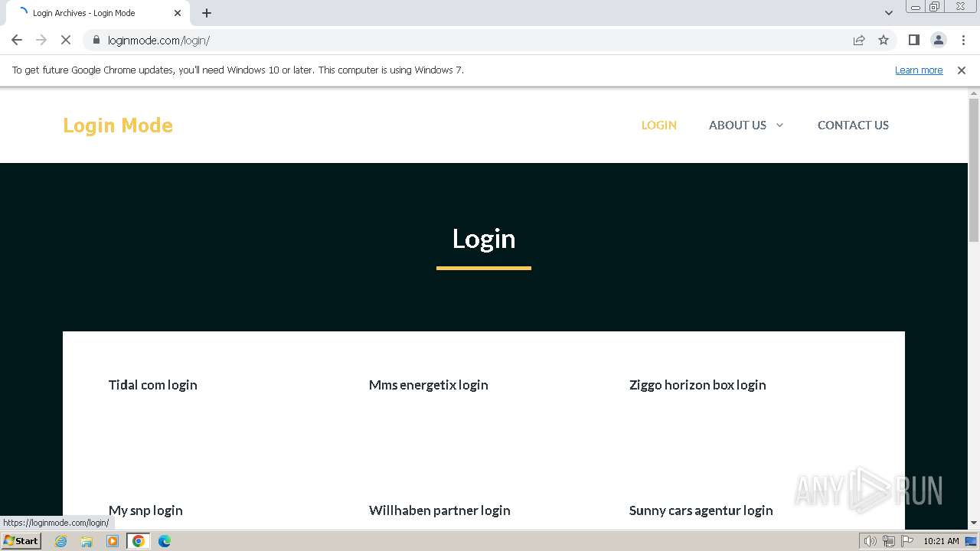Open Windows Media Player taskbar icon
This screenshot has height=551, width=980.
pos(113,541)
